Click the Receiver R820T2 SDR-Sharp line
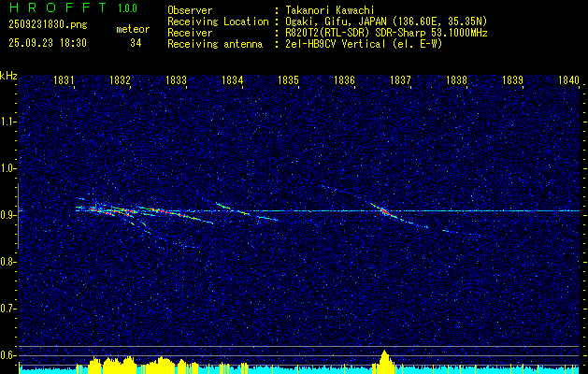This screenshot has height=374, width=588. click(386, 33)
